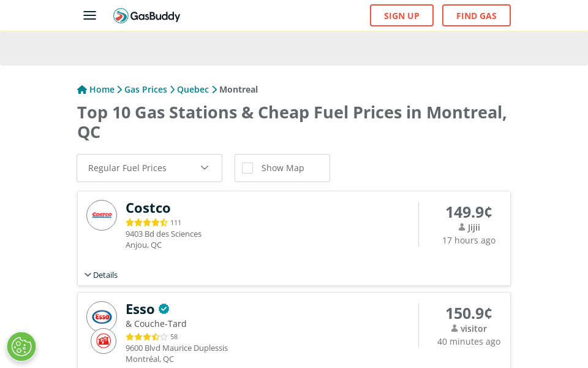Click the verified badge next to Esso
The image size is (588, 368).
point(164,309)
